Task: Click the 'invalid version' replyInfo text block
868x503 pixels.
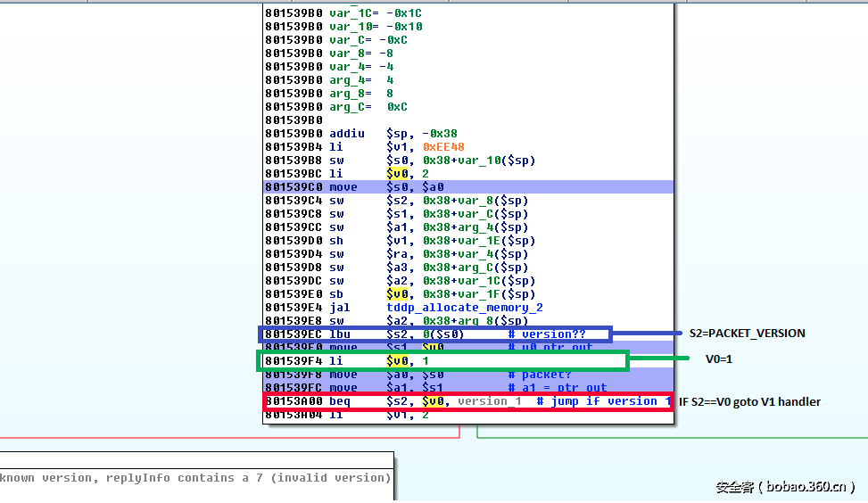Action: click(195, 478)
